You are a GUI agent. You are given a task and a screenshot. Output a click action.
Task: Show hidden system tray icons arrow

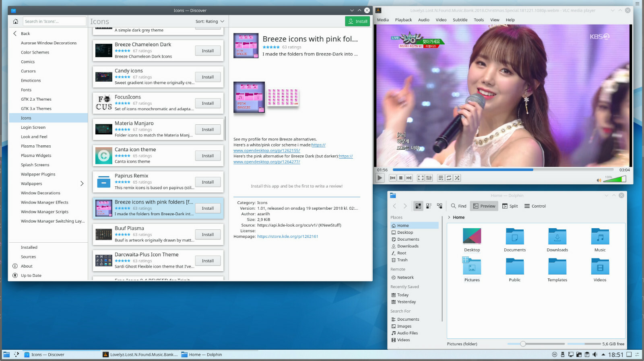[603, 355]
